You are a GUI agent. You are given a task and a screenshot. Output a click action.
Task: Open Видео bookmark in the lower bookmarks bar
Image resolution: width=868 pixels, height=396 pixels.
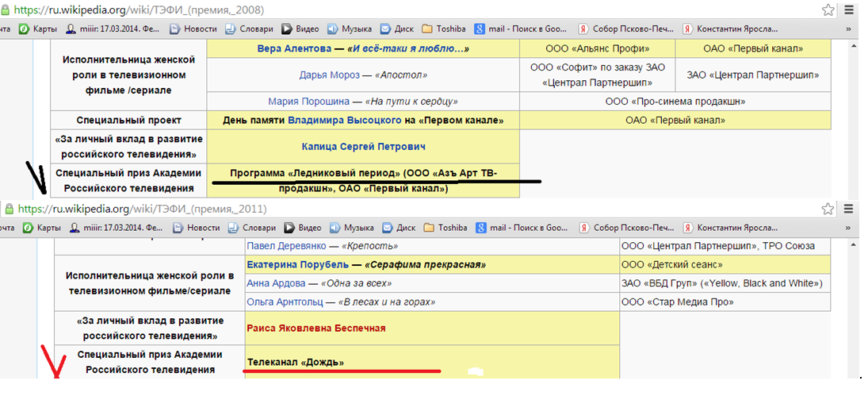pos(302,228)
